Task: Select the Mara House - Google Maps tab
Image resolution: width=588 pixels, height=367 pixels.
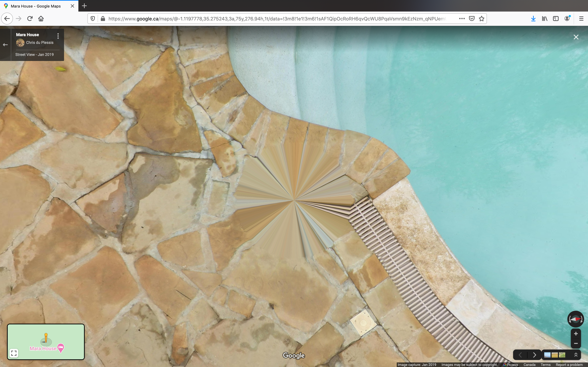Action: click(36, 6)
